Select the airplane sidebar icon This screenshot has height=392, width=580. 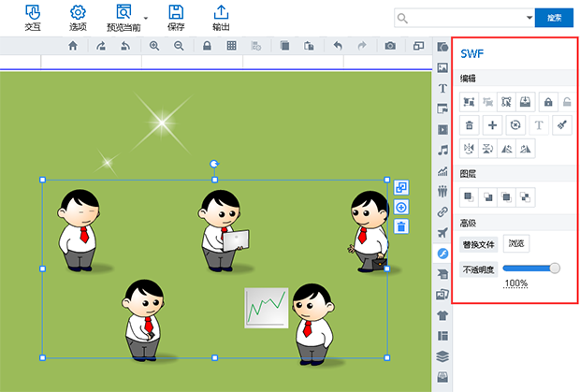442,233
